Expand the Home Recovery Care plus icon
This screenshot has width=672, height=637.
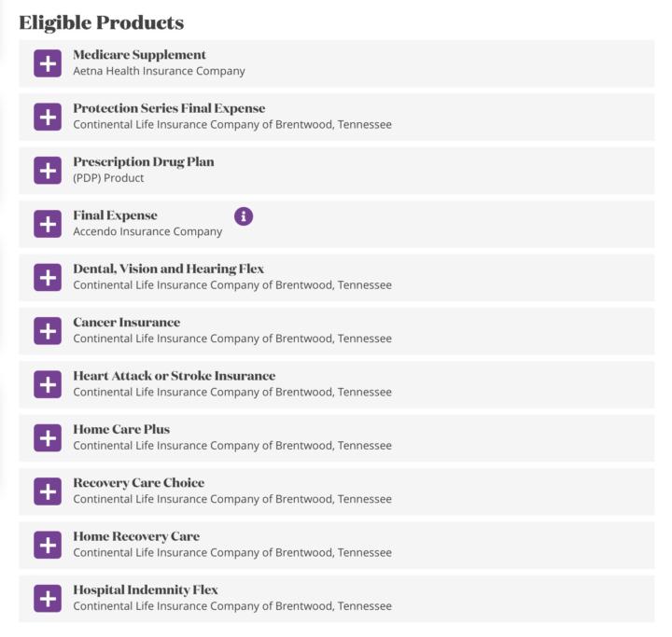(x=48, y=546)
